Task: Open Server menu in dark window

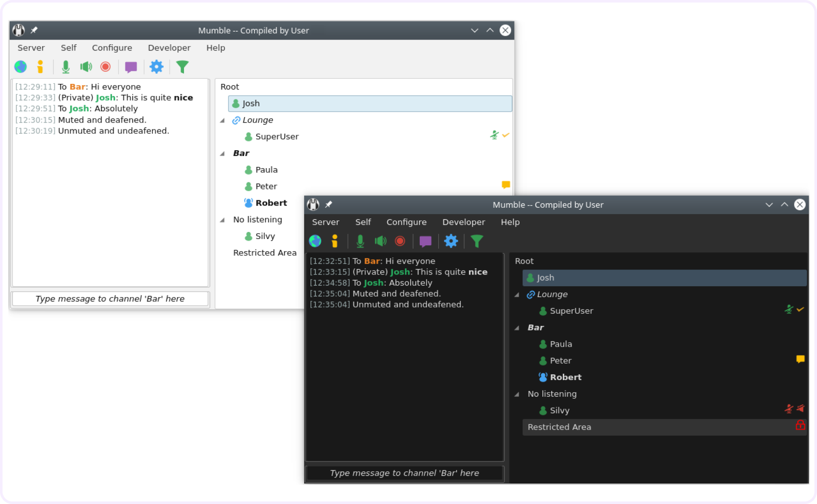Action: pos(325,222)
